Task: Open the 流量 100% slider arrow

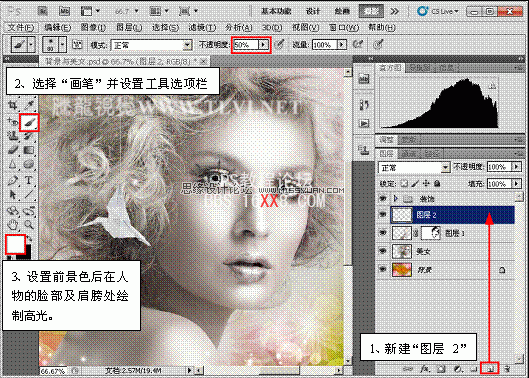Action: point(342,45)
